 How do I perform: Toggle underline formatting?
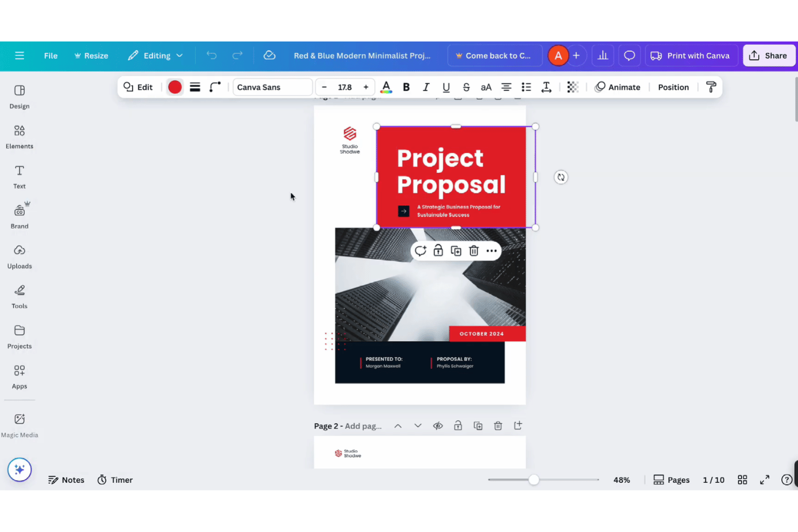click(446, 87)
